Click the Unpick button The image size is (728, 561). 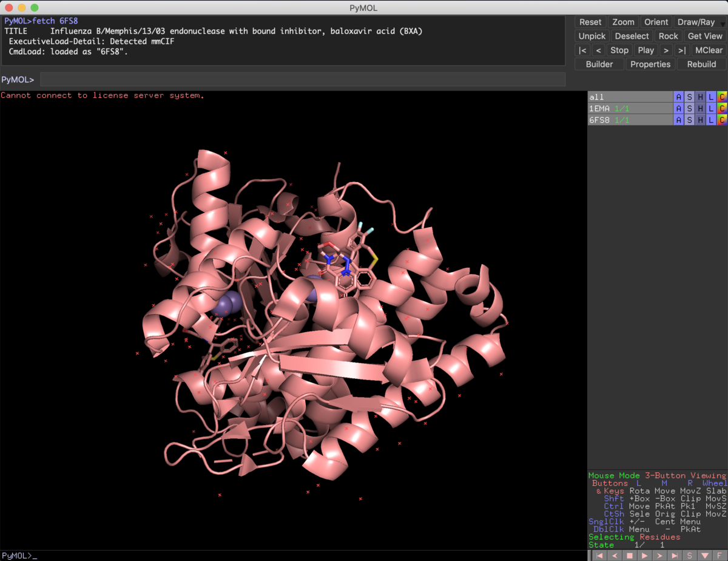click(591, 36)
